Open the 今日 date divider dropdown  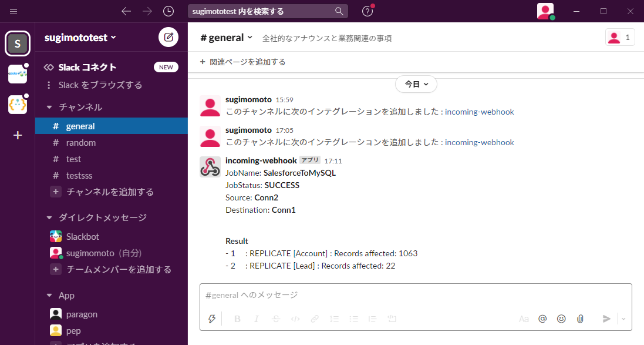(416, 84)
